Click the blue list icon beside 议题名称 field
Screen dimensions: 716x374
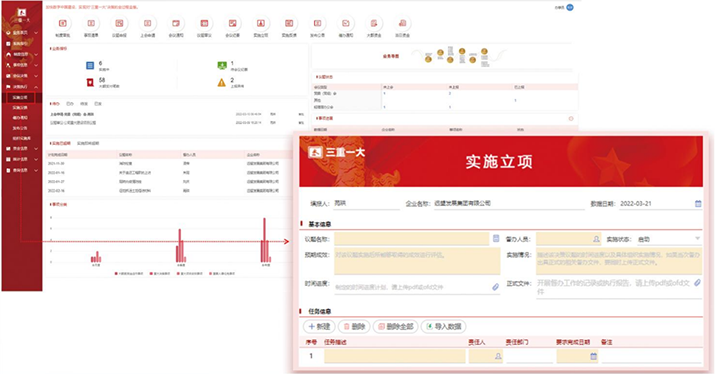(x=496, y=239)
